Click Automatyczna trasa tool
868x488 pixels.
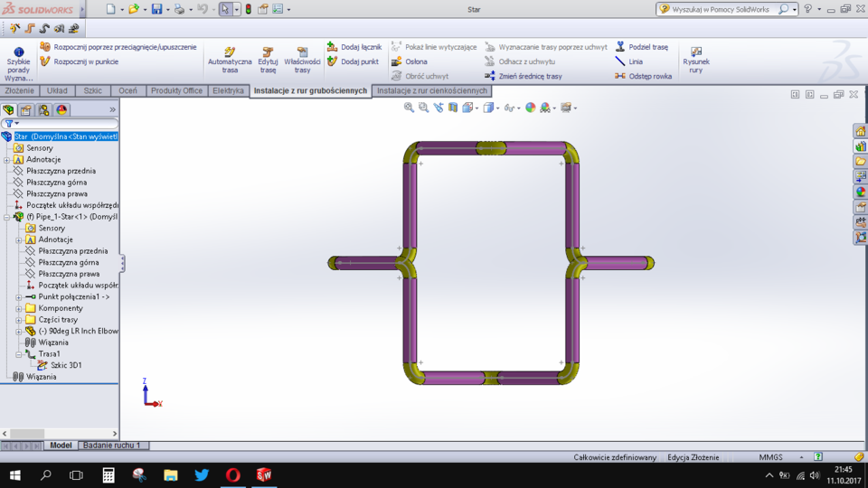coord(230,61)
